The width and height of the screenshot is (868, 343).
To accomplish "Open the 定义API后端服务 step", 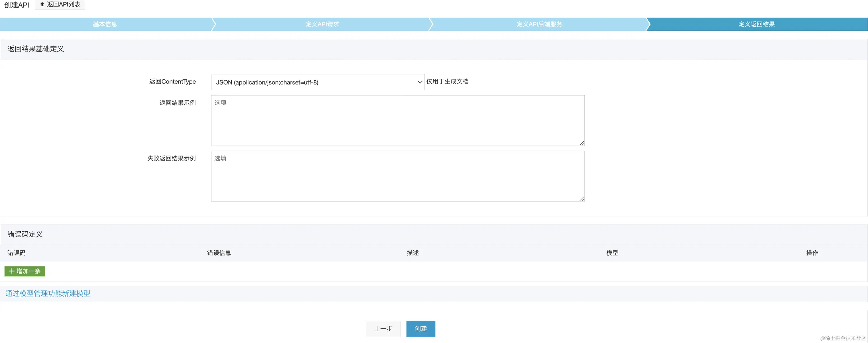I will [539, 24].
